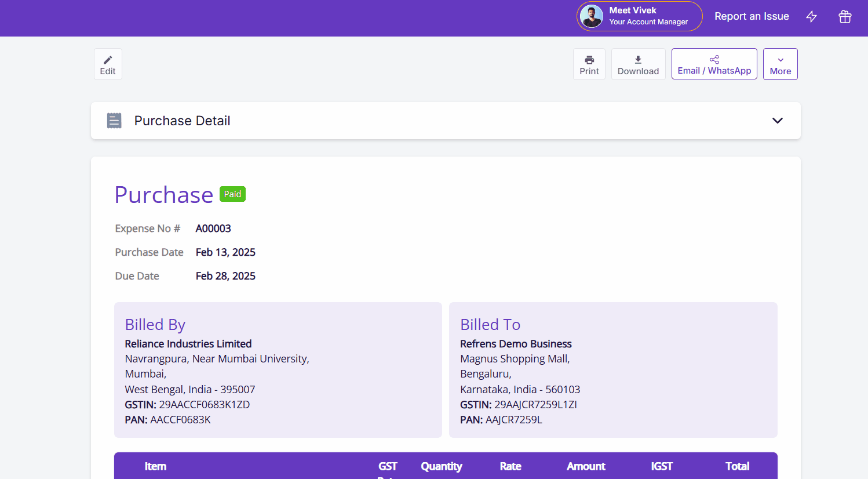Screen dimensions: 868x479
Task: Click the Billed To heading
Action: click(490, 325)
